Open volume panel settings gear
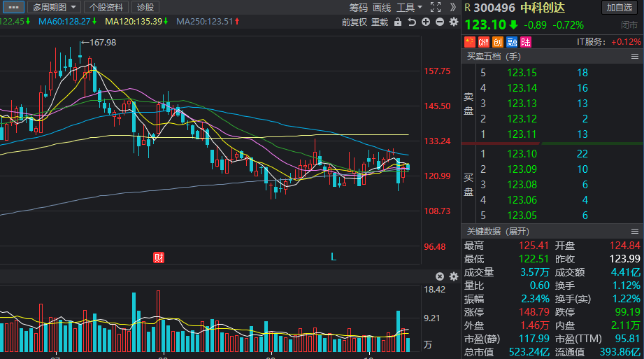 pyautogui.click(x=453, y=276)
